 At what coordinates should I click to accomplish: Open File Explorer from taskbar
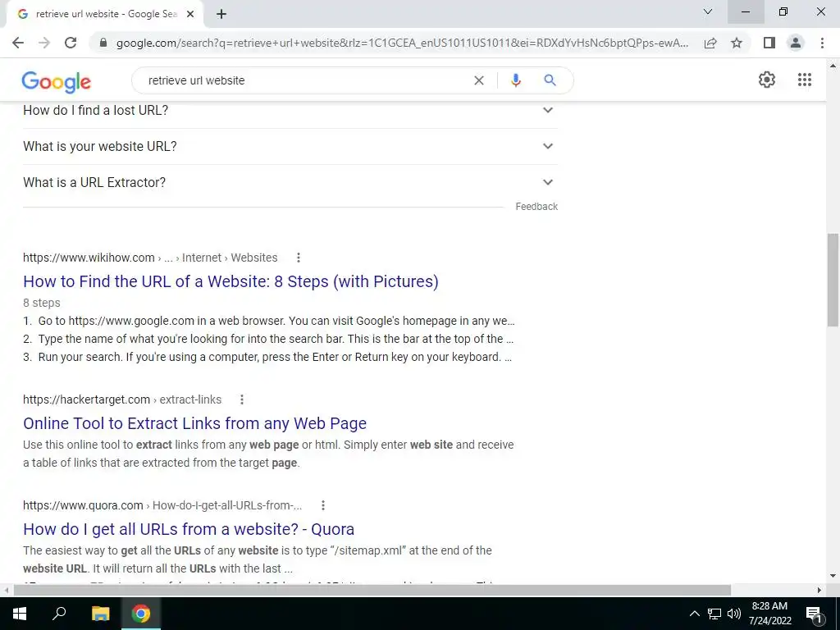(x=100, y=614)
